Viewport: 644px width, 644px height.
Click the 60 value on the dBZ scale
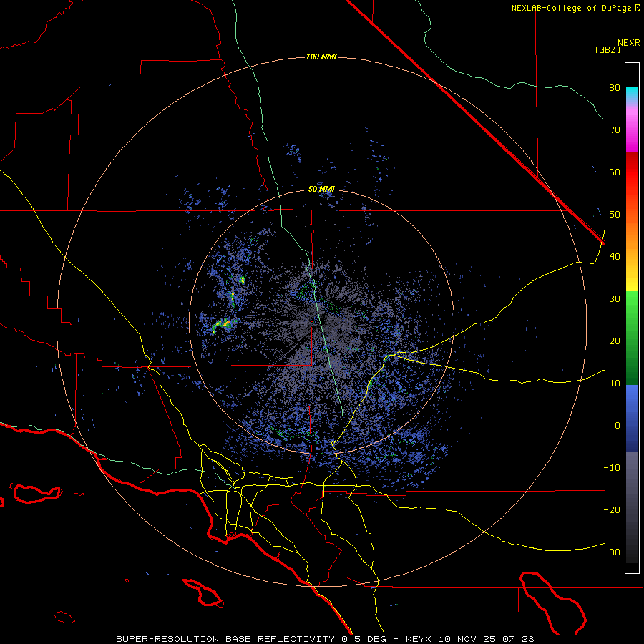pos(615,172)
